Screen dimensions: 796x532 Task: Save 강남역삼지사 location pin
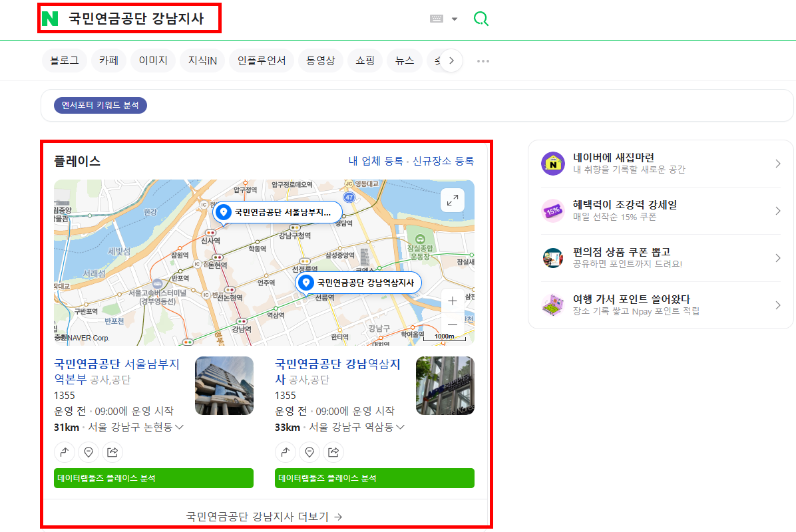click(x=309, y=452)
